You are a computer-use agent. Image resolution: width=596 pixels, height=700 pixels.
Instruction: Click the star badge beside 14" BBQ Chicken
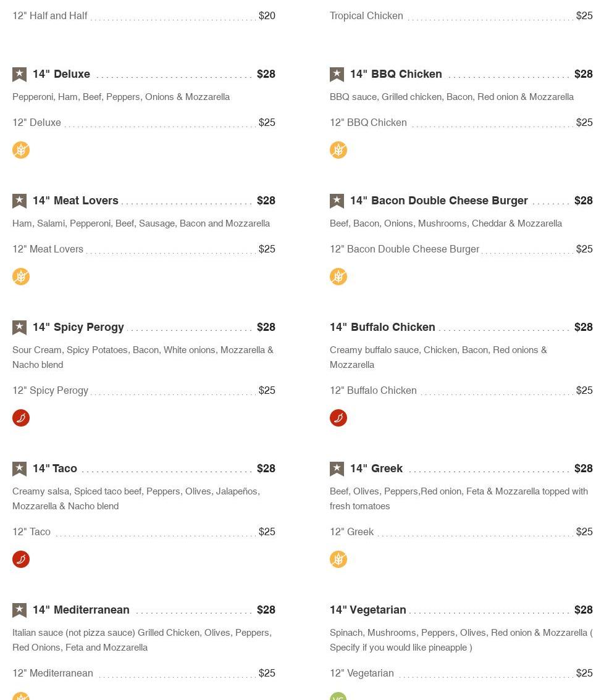pyautogui.click(x=337, y=75)
